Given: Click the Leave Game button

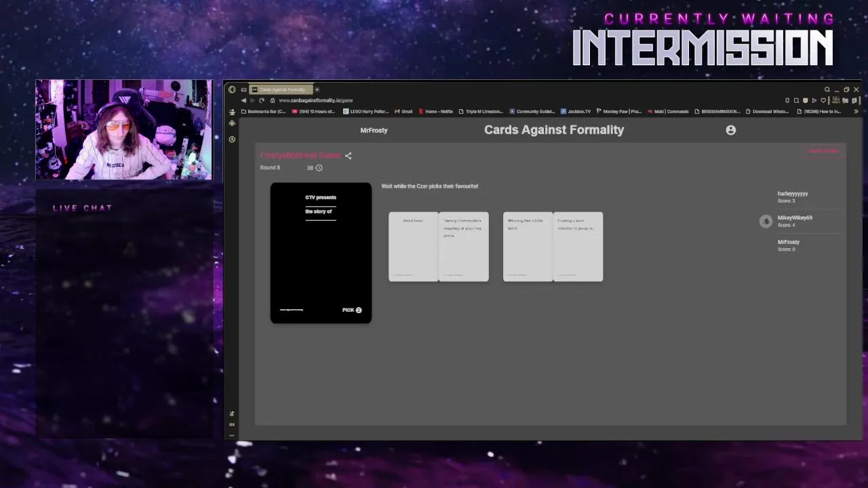Looking at the screenshot, I should (x=824, y=151).
